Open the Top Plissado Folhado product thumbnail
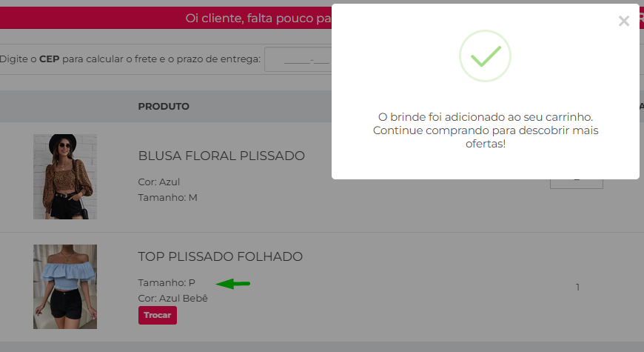This screenshot has height=352, width=644. [x=65, y=287]
